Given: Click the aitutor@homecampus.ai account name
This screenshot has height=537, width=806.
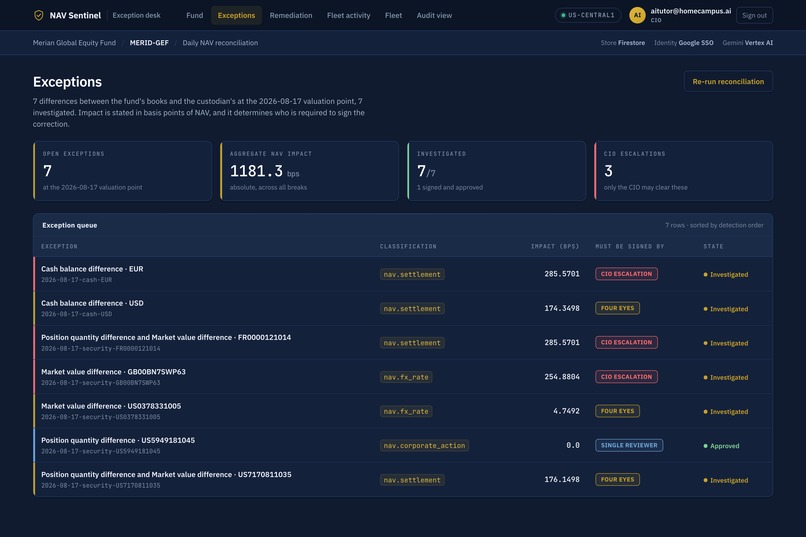Looking at the screenshot, I should [x=690, y=11].
